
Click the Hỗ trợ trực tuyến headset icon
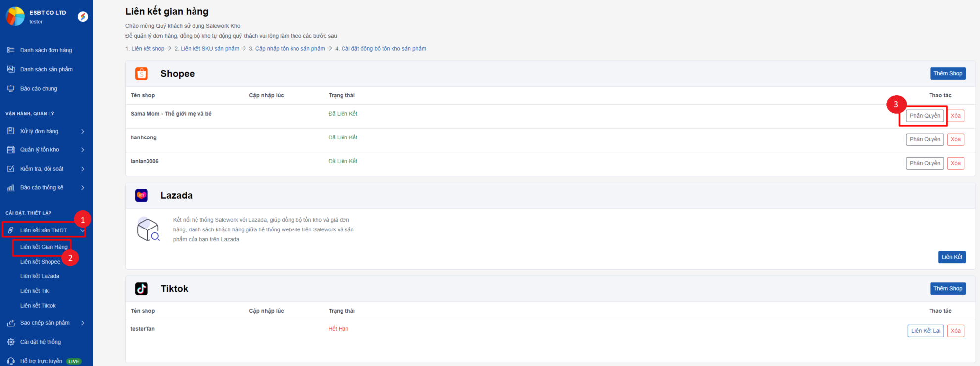(11, 361)
